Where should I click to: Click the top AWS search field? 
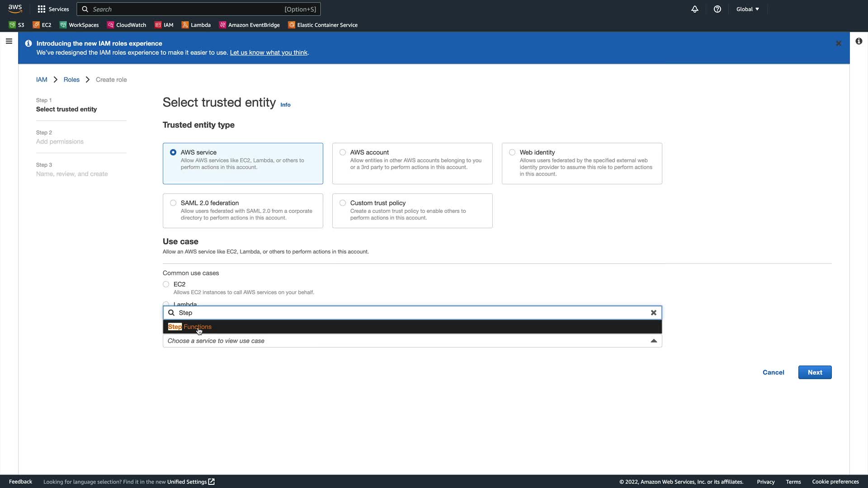coord(199,9)
